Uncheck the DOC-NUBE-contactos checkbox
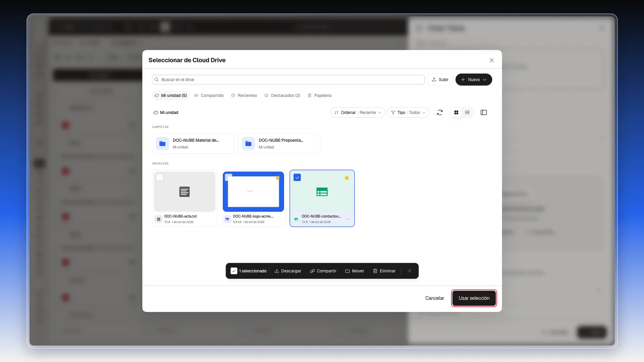Image resolution: width=644 pixels, height=362 pixels. pyautogui.click(x=297, y=177)
